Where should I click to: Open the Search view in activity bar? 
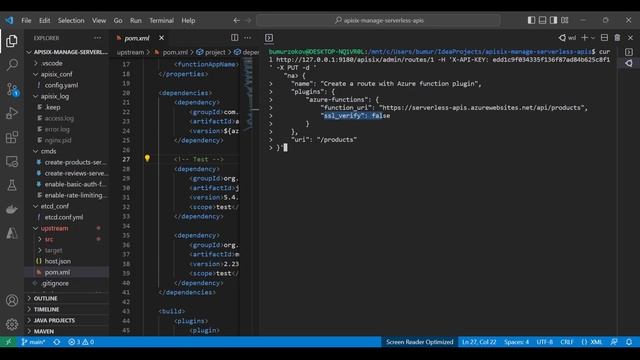[12, 64]
